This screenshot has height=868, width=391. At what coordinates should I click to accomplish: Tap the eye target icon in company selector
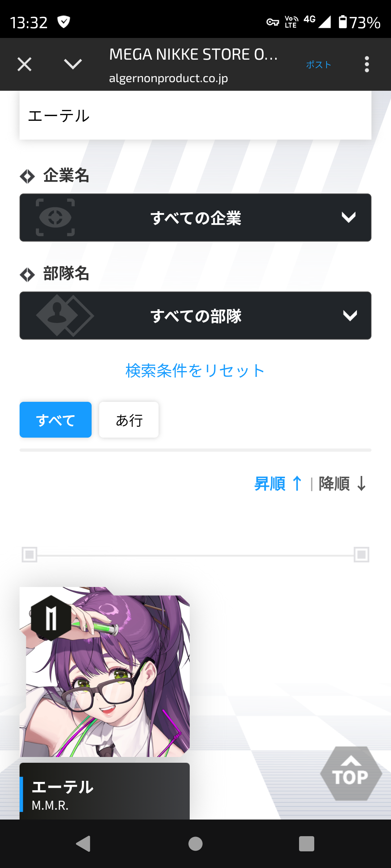coord(55,217)
